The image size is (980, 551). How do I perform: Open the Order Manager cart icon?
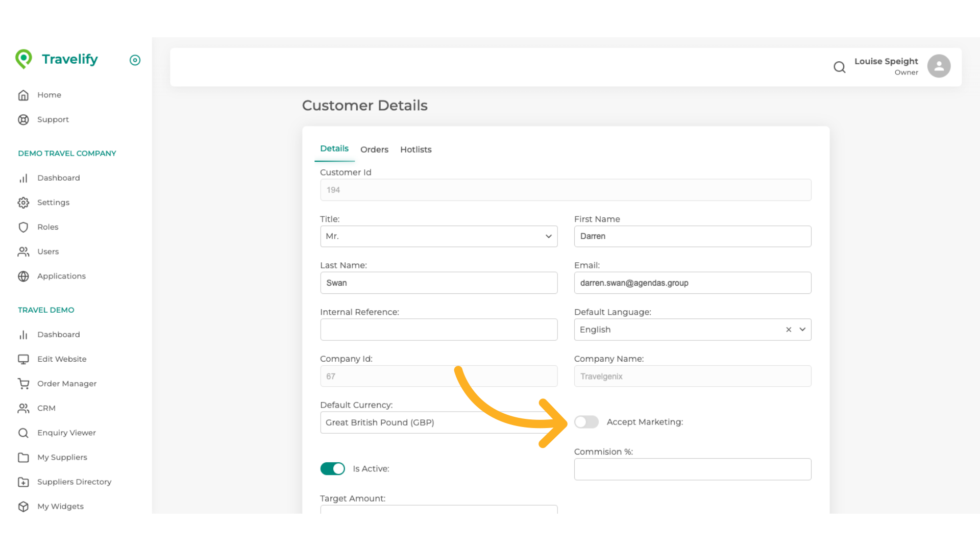(23, 384)
